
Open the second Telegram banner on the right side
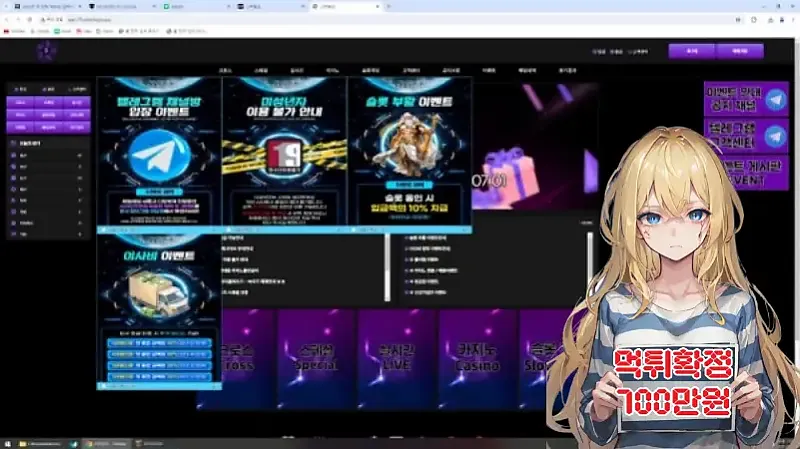point(746,135)
